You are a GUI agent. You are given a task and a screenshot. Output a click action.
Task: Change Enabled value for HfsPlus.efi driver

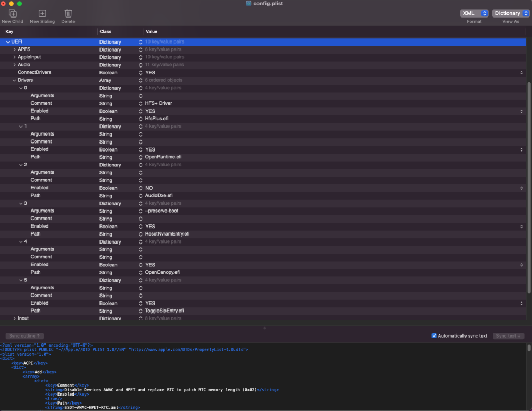521,111
